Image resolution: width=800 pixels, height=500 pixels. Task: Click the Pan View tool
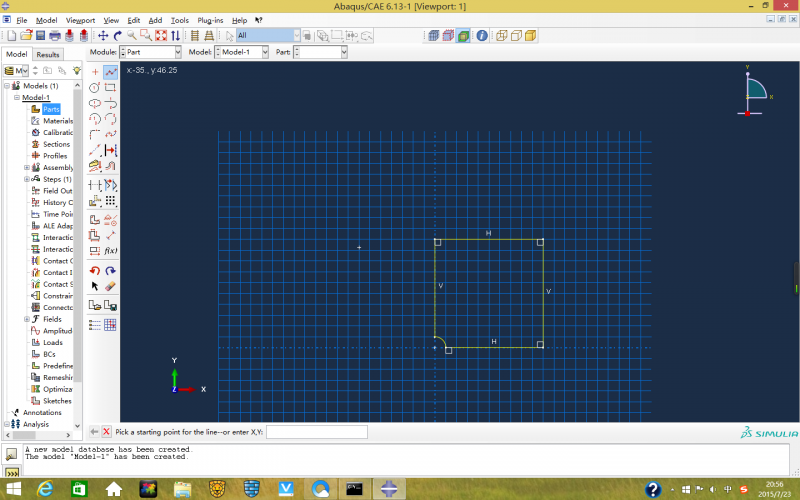(x=103, y=36)
